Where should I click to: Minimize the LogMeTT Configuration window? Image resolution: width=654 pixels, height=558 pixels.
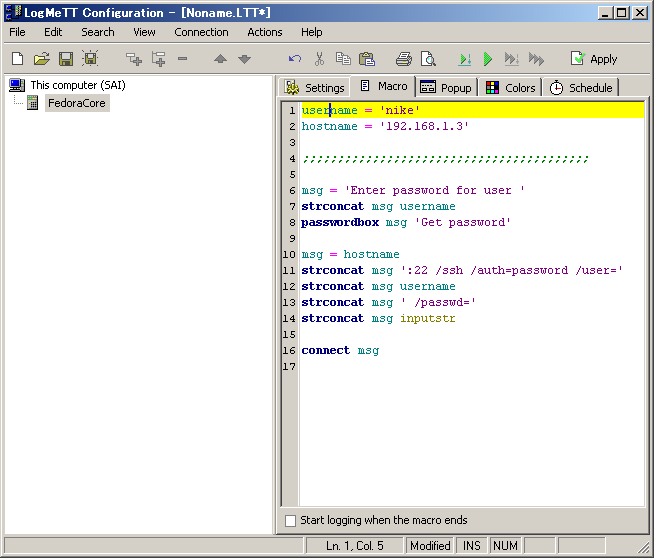pos(605,13)
